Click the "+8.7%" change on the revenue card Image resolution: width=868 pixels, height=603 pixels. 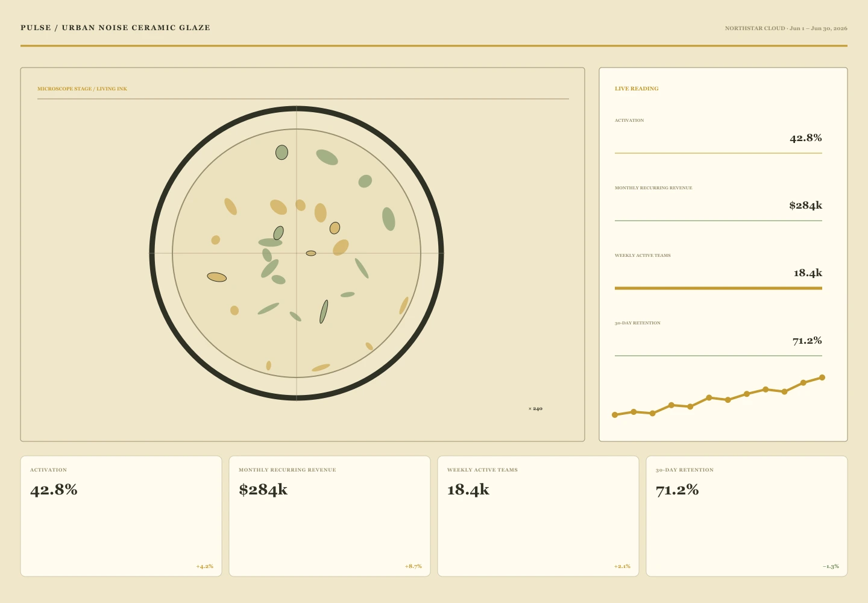(x=414, y=567)
